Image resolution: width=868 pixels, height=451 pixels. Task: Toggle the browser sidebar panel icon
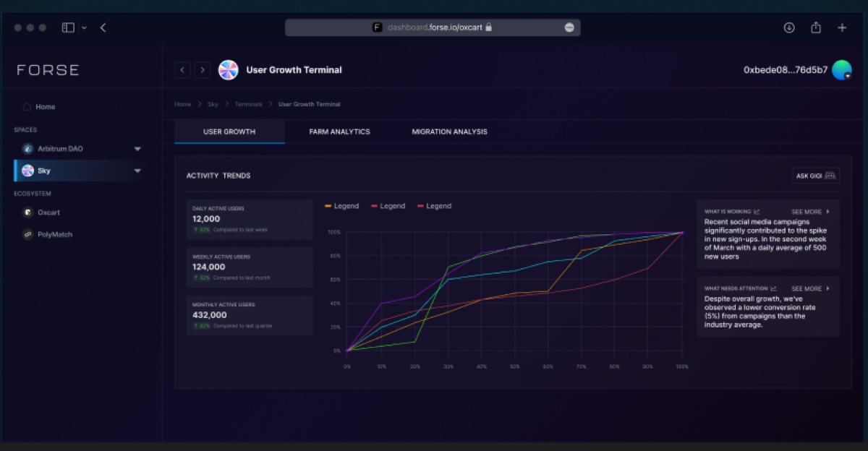tap(68, 27)
